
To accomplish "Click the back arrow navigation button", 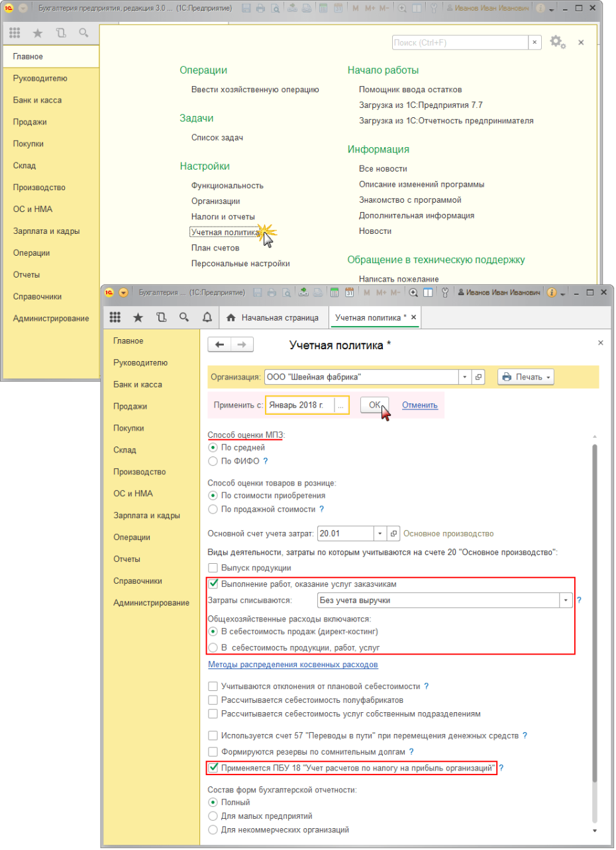I will (220, 345).
